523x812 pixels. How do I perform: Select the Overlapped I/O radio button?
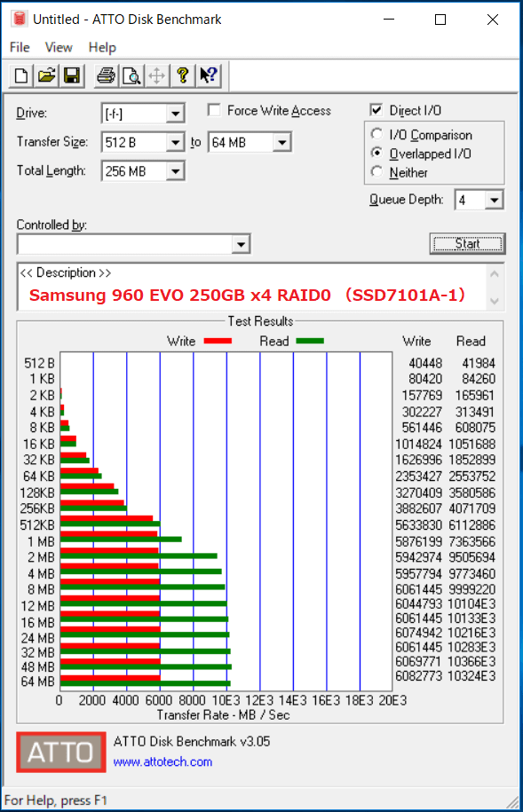pos(377,154)
